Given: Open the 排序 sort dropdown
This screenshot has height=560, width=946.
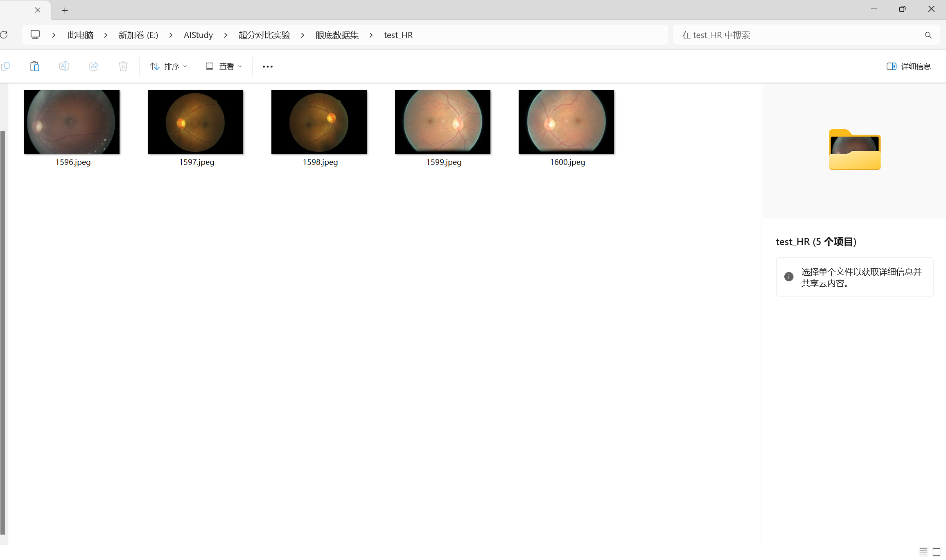Looking at the screenshot, I should tap(168, 66).
